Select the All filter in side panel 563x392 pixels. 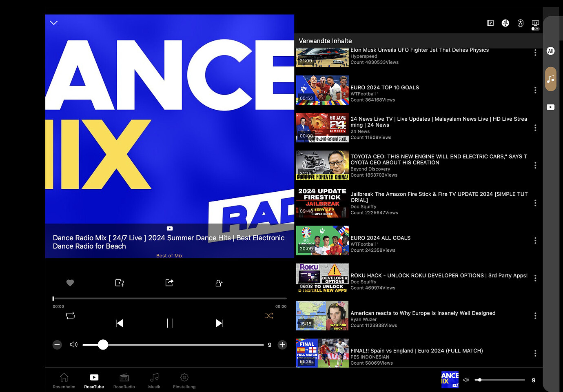click(x=551, y=51)
